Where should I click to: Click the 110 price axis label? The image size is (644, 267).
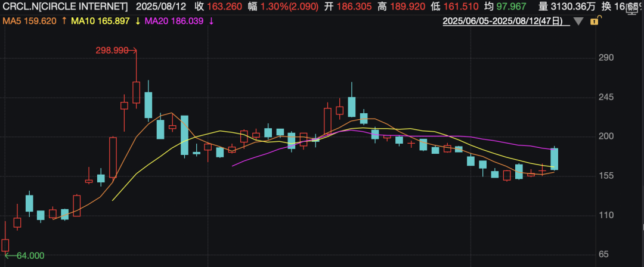pyautogui.click(x=606, y=215)
